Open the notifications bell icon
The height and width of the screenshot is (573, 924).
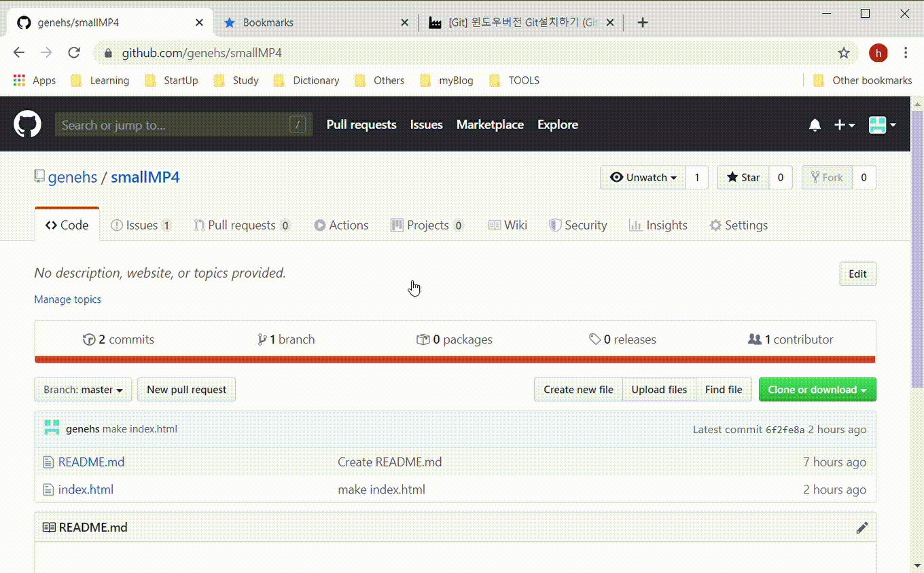815,125
